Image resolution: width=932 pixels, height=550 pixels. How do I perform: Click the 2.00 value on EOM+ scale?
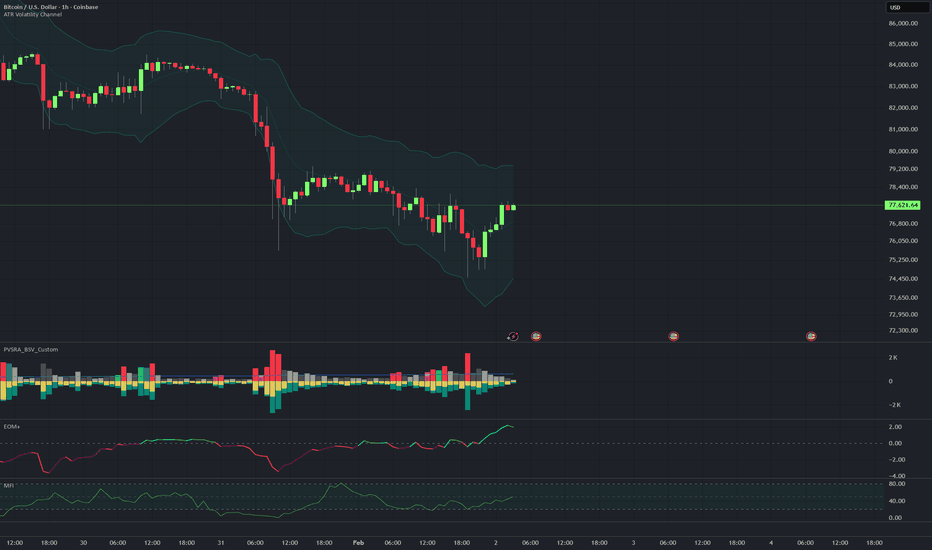(x=895, y=427)
